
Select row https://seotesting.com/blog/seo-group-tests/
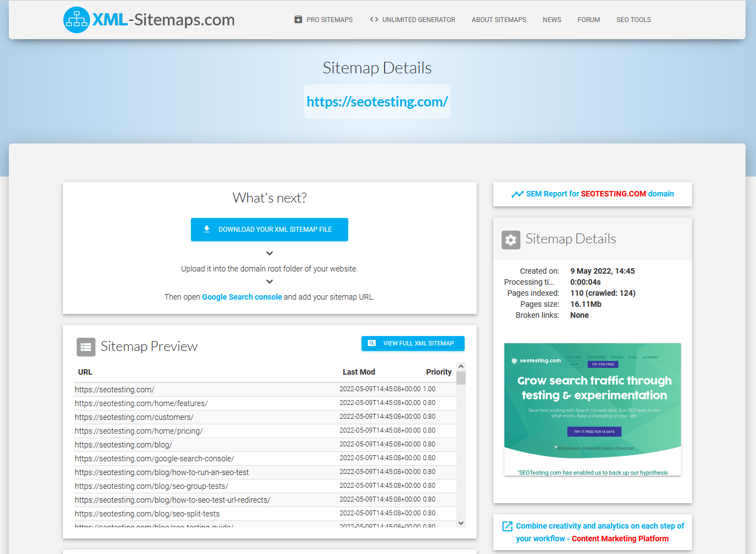click(265, 486)
